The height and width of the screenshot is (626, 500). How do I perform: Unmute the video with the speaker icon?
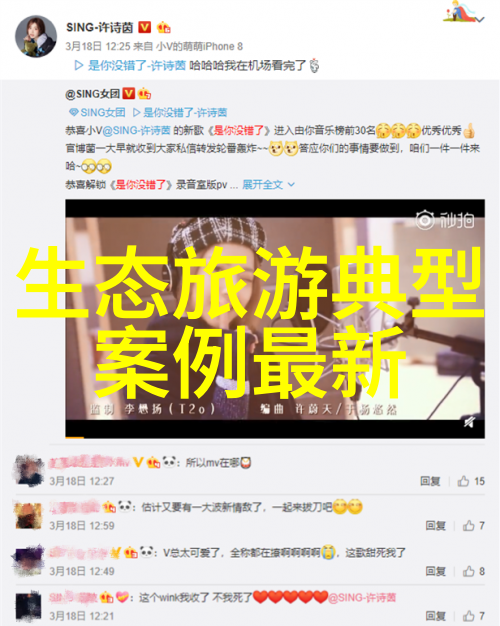(x=469, y=421)
